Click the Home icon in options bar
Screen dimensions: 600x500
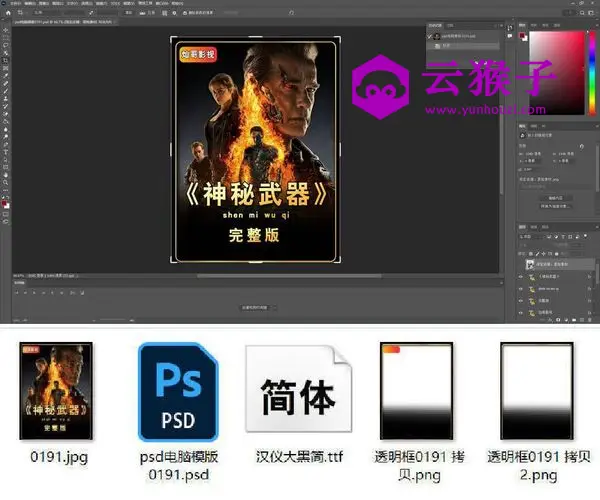(x=8, y=13)
